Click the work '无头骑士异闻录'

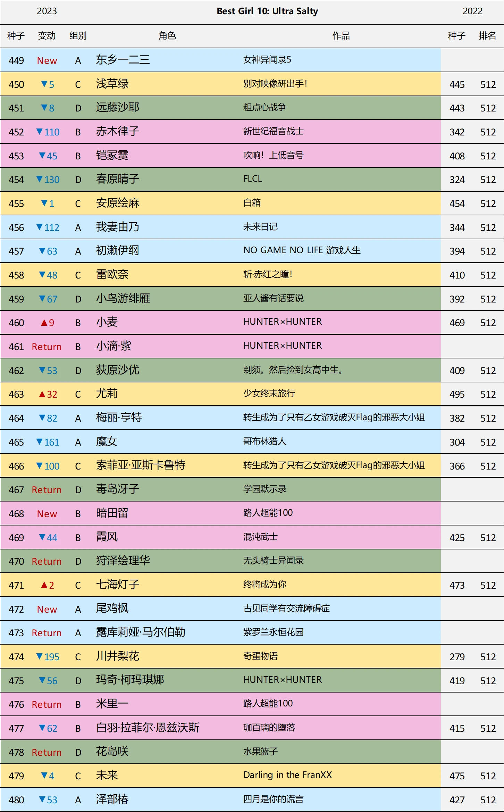pos(273,561)
